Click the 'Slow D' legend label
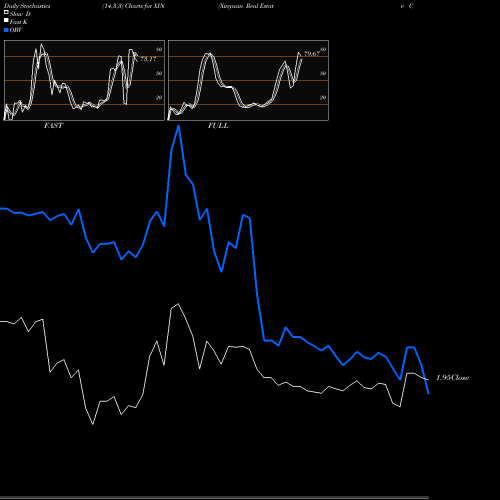This screenshot has width=500, height=500. tap(20, 14)
